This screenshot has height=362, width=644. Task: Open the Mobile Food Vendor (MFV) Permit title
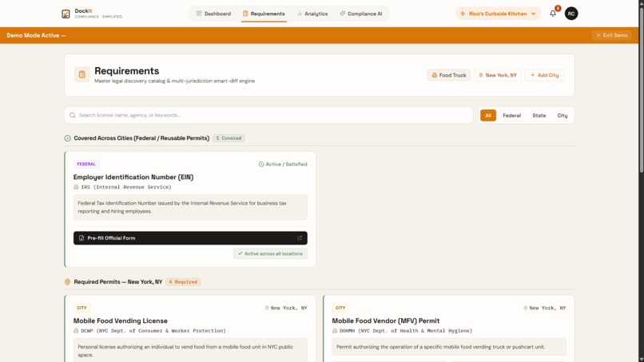tap(386, 321)
